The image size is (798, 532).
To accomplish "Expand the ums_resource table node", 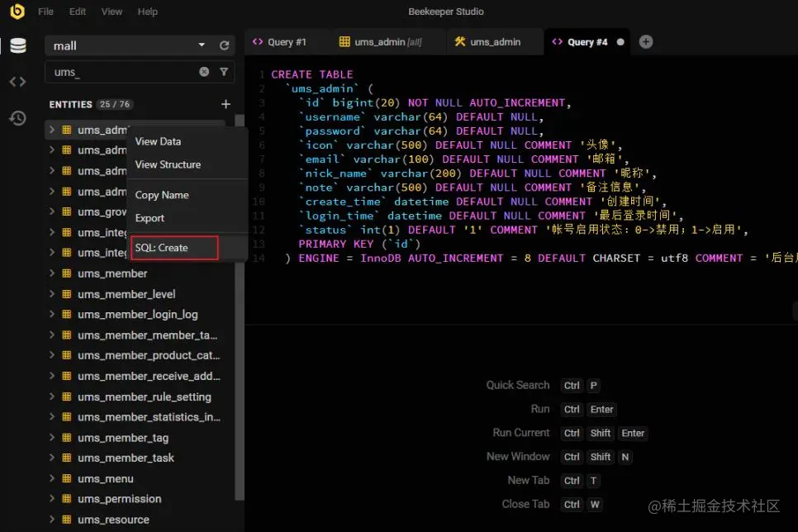I will click(51, 520).
